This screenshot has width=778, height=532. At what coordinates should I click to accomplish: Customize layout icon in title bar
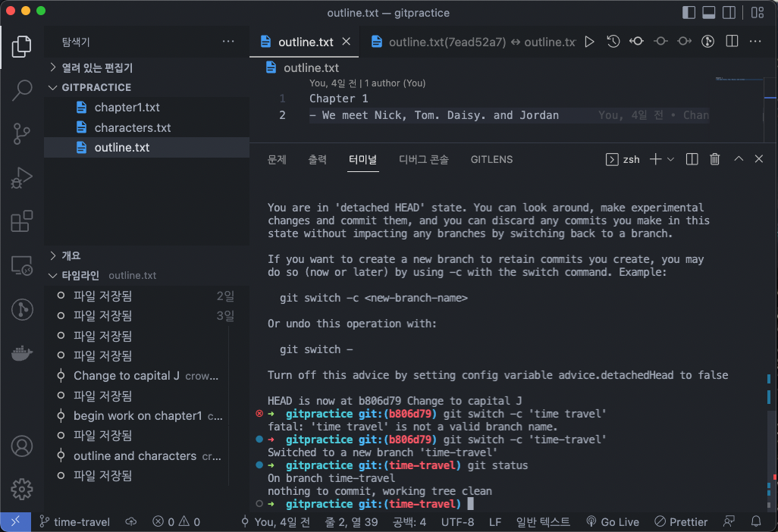758,12
